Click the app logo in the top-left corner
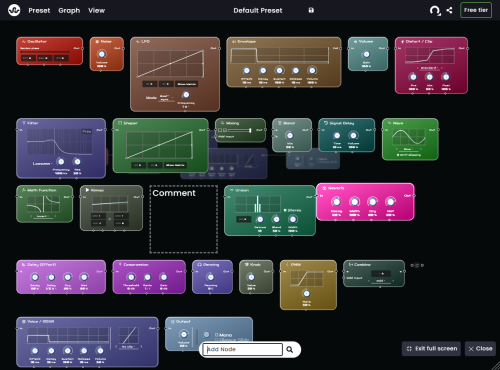This screenshot has width=500, height=370. (x=14, y=10)
